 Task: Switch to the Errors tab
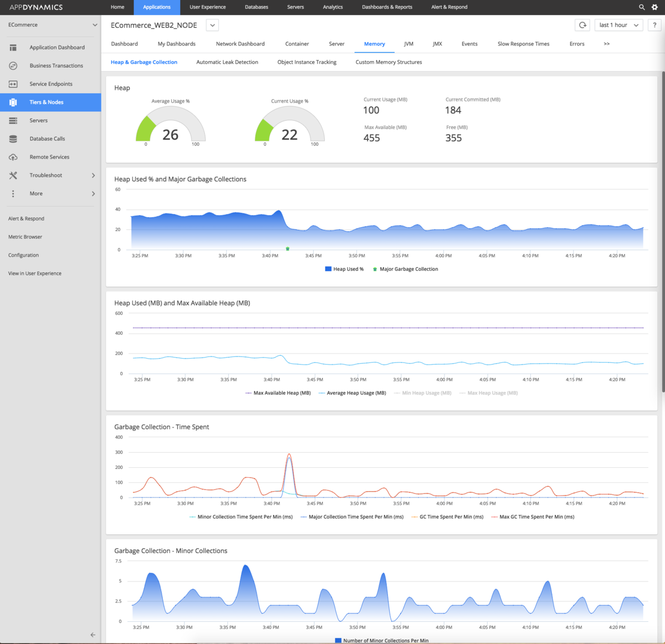click(577, 44)
